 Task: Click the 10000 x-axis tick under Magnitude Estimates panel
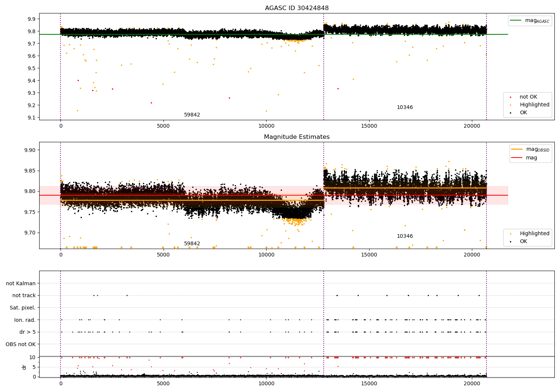click(266, 255)
